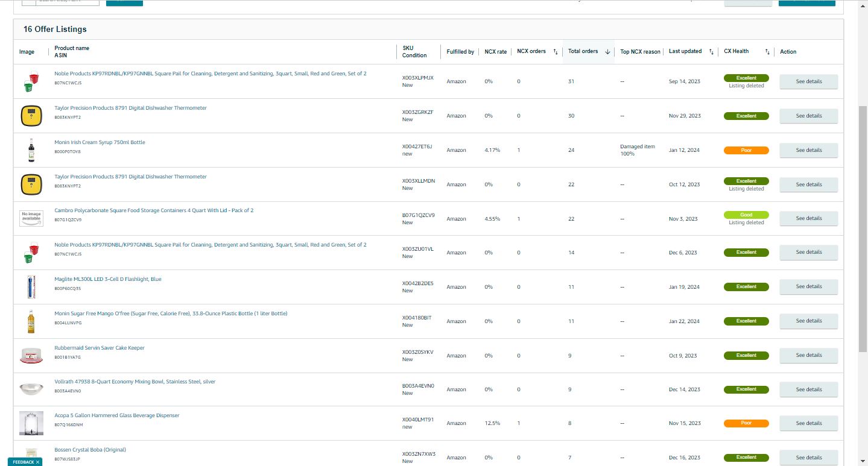See details for Rubbermaid Cake Keeper

[808, 356]
